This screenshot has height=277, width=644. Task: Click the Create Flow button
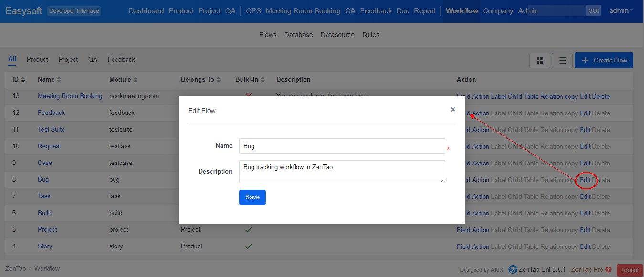tap(604, 61)
